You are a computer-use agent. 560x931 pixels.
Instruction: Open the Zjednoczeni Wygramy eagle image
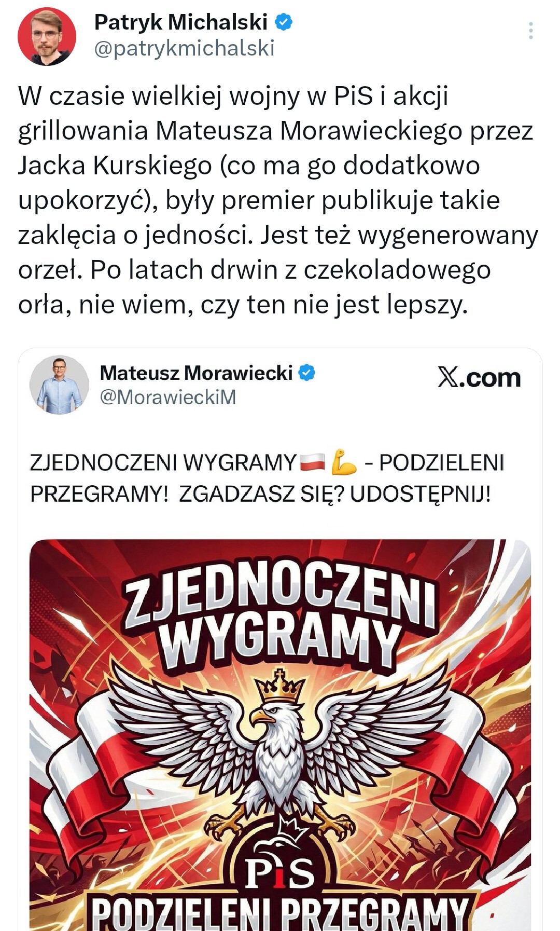tap(280, 735)
